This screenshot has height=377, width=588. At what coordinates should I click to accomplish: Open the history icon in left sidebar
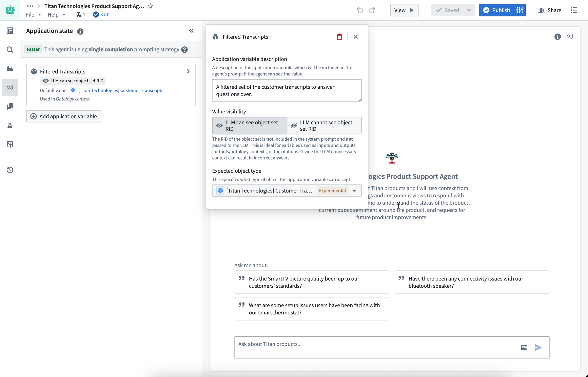[10, 170]
